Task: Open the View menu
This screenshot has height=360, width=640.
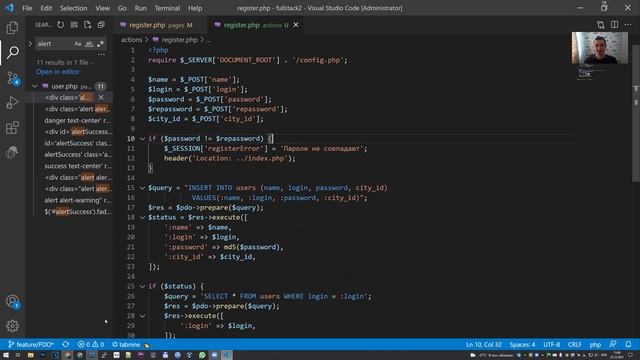Action: 102,8
